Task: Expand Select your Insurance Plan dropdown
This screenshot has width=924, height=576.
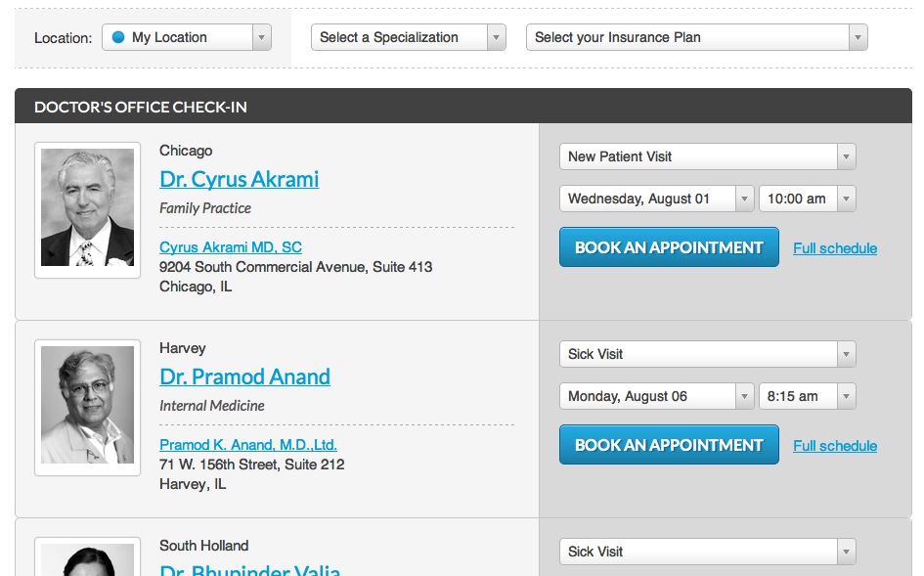Action: tap(696, 37)
